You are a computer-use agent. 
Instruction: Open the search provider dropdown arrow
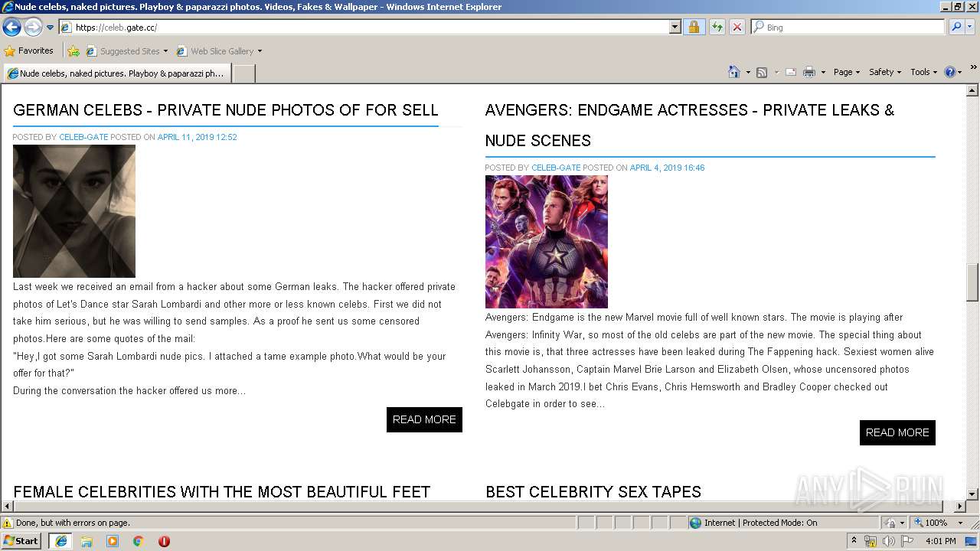coord(970,27)
